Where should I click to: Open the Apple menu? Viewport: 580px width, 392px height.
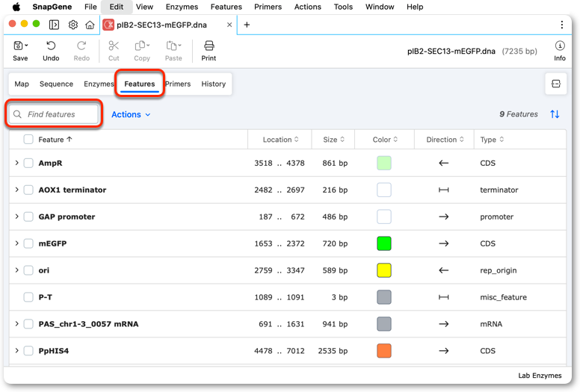pyautogui.click(x=16, y=7)
